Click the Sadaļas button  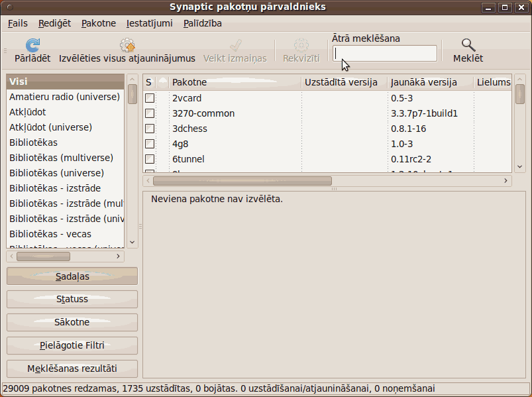point(72,276)
